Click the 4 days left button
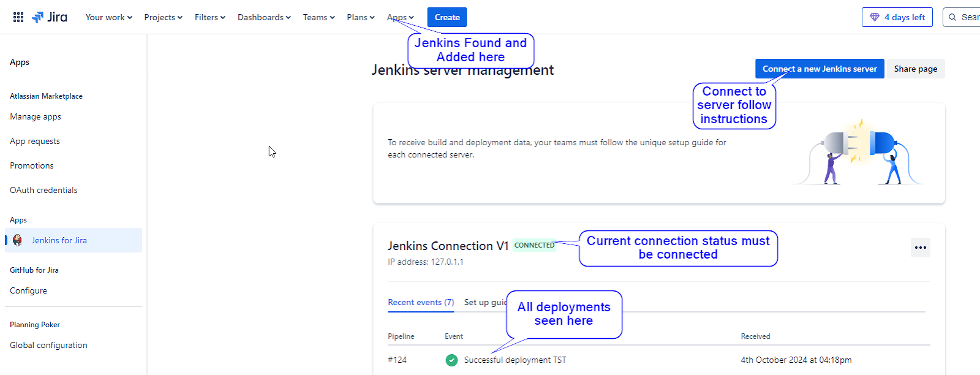Viewport: 980px width, 375px height. point(897,17)
